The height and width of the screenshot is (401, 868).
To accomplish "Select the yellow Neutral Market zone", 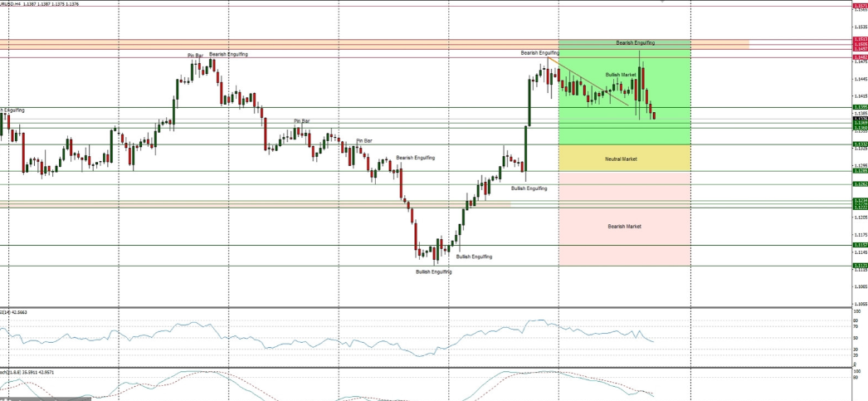I will [x=622, y=158].
